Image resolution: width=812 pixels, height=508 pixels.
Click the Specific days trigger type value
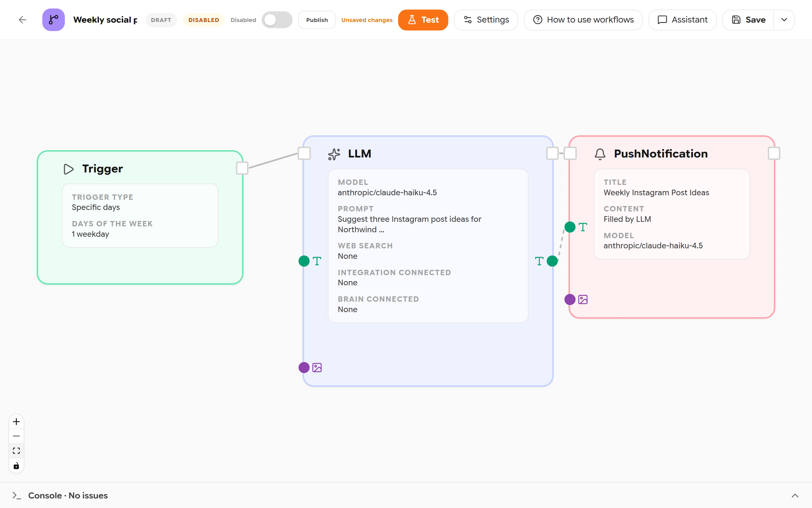pyautogui.click(x=96, y=207)
